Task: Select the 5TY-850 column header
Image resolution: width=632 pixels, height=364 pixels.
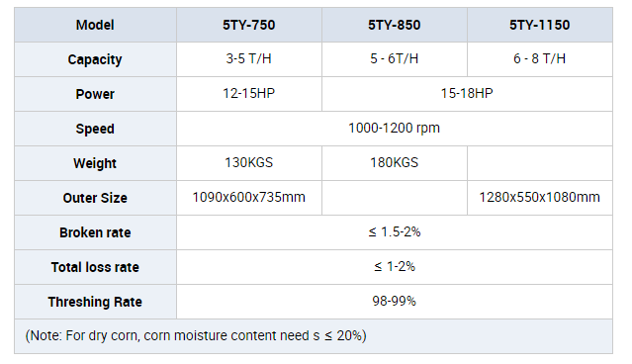Action: coord(395,25)
